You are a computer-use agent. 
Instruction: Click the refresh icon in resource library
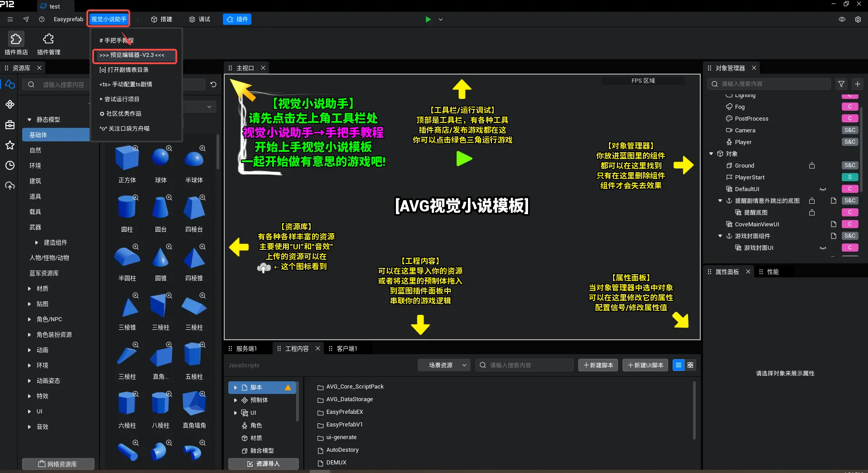[x=213, y=84]
